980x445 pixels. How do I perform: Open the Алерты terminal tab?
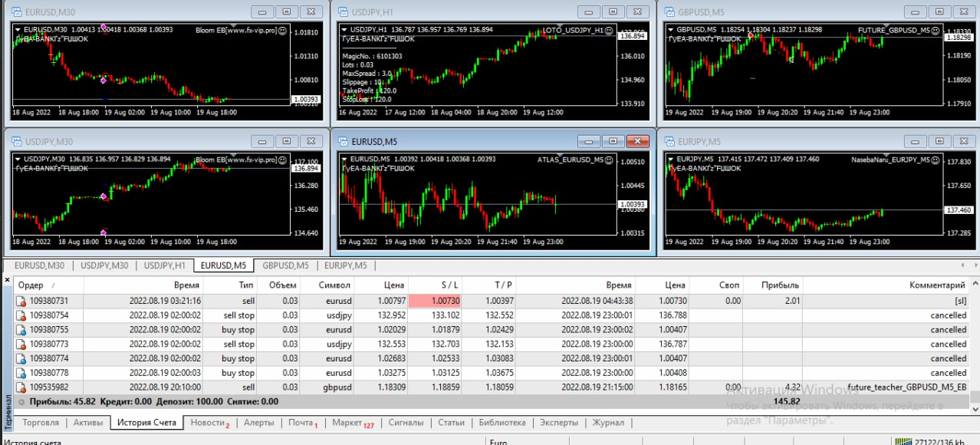click(x=258, y=423)
